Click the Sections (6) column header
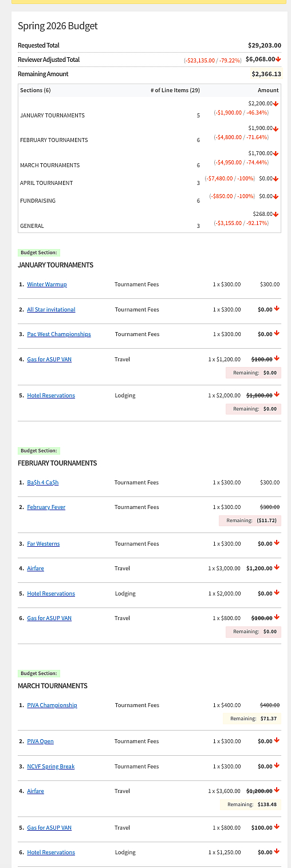 click(36, 90)
